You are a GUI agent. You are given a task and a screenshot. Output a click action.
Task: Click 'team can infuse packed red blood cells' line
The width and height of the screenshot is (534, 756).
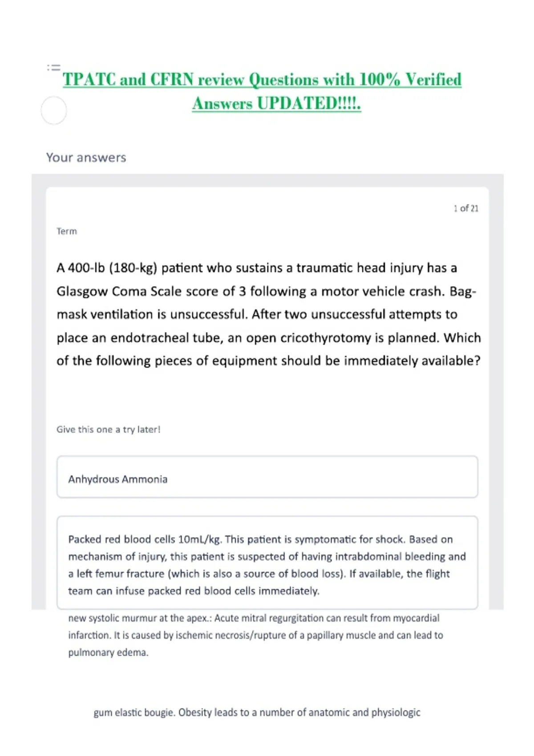pyautogui.click(x=194, y=591)
